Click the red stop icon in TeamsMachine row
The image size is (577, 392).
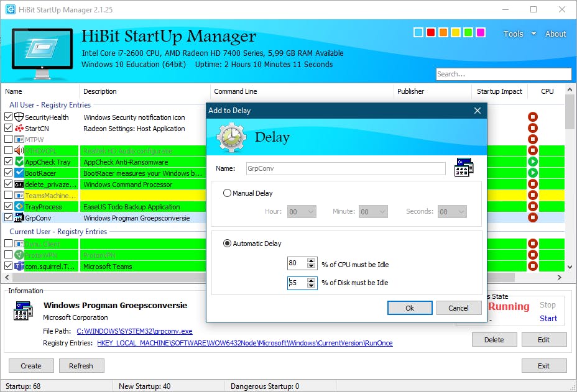coord(532,195)
